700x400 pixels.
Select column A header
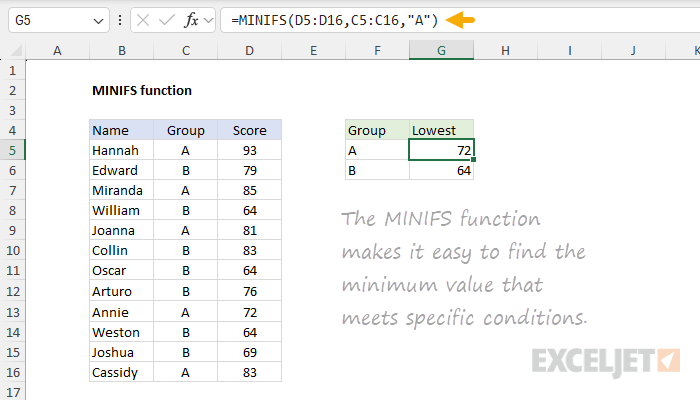tap(57, 50)
